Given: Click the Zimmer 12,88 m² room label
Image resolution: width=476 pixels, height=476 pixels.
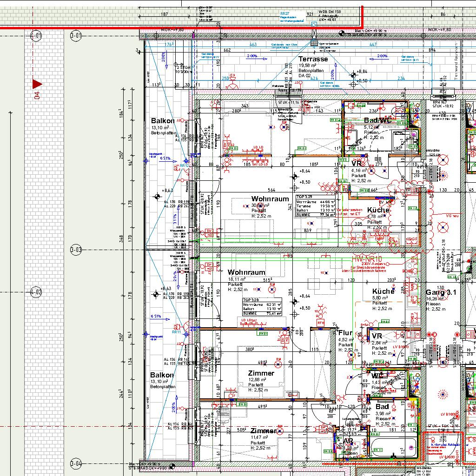Looking at the screenshot, I should point(261,373).
